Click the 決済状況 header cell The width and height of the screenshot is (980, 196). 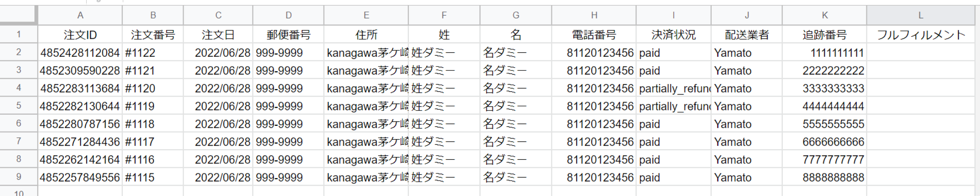pyautogui.click(x=673, y=35)
